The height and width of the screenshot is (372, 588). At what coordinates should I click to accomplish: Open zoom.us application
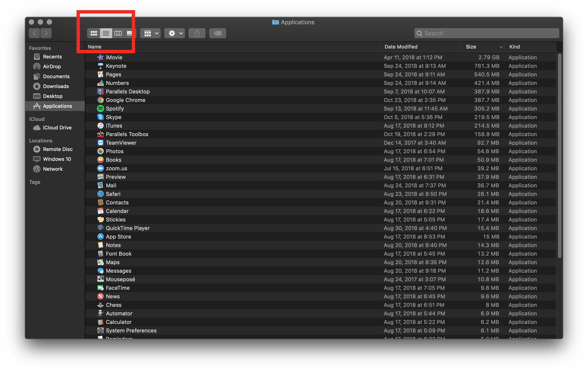tap(116, 168)
